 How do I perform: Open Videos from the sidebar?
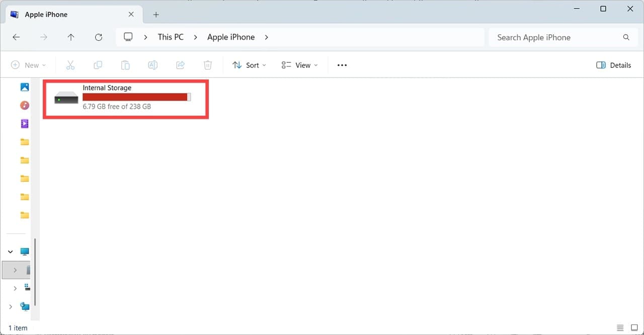coord(25,123)
